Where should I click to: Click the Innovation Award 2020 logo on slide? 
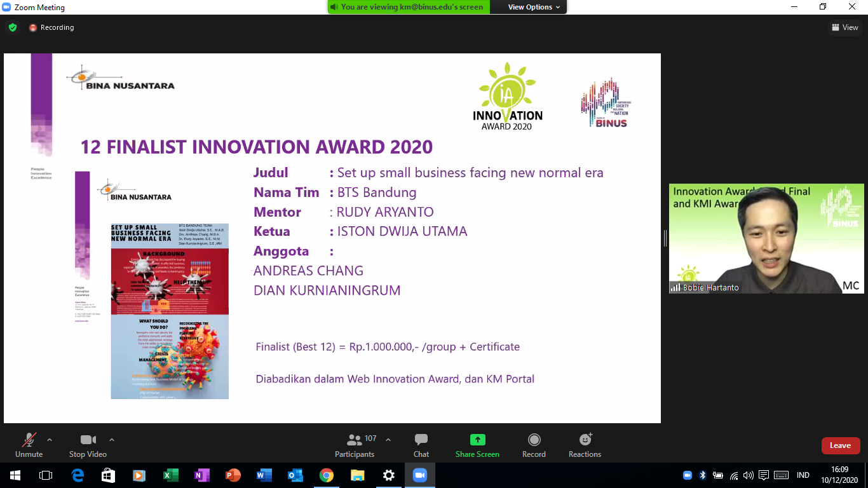(x=508, y=96)
